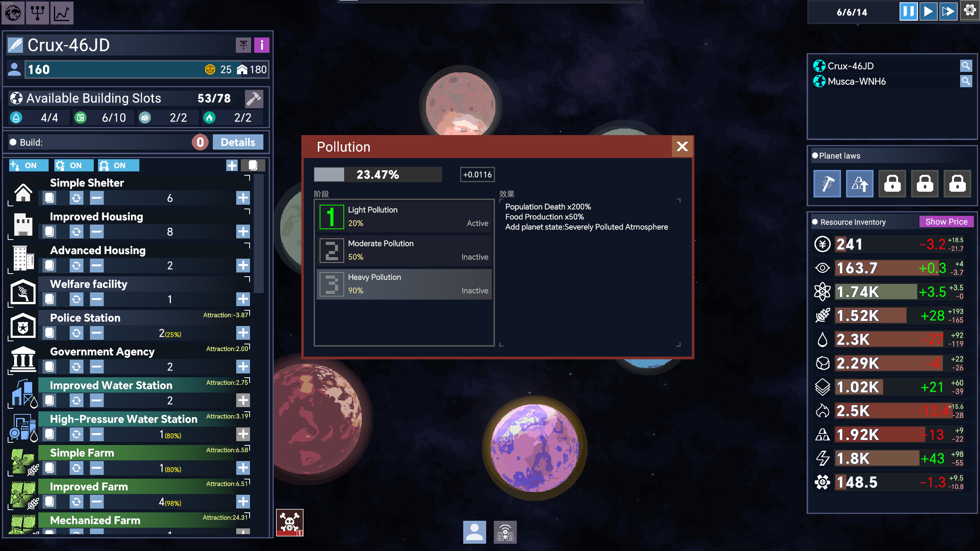Set game to normal play speed

point(928,11)
